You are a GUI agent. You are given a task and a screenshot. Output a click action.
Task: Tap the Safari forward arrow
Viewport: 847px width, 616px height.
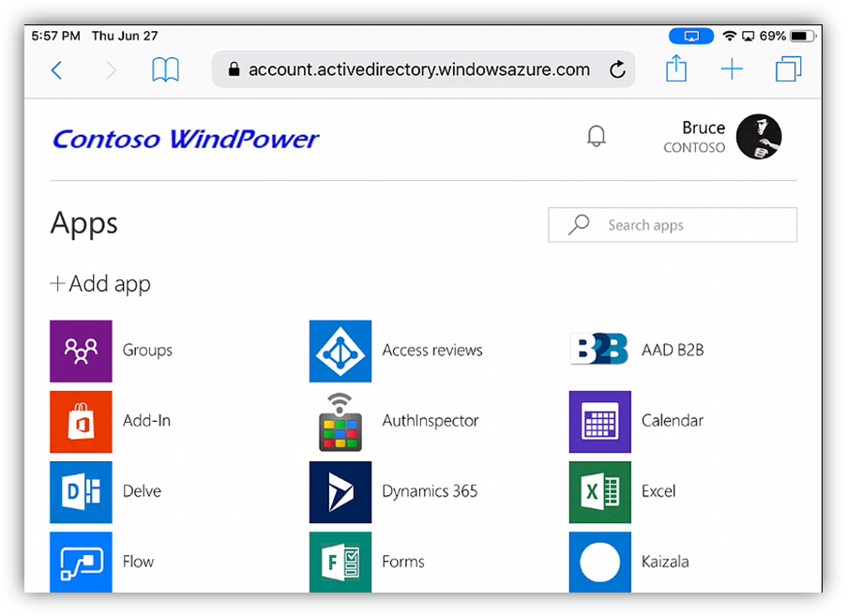click(x=111, y=70)
